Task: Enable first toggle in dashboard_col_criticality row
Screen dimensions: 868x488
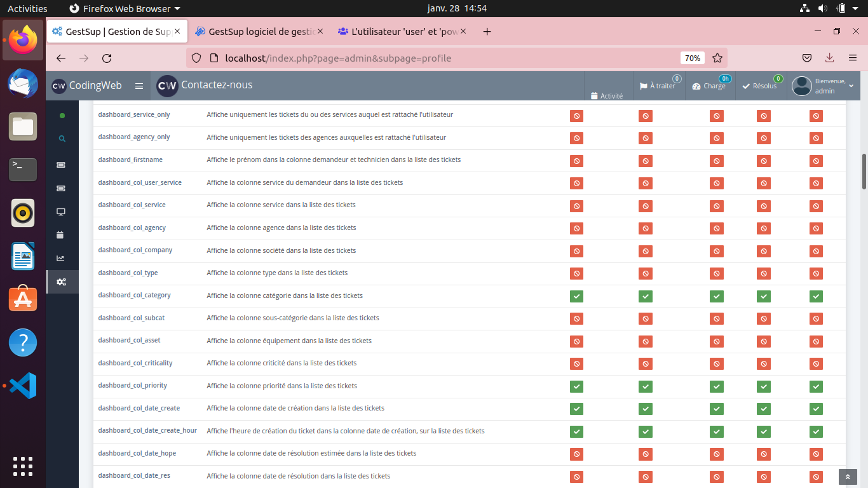Action: click(x=576, y=364)
